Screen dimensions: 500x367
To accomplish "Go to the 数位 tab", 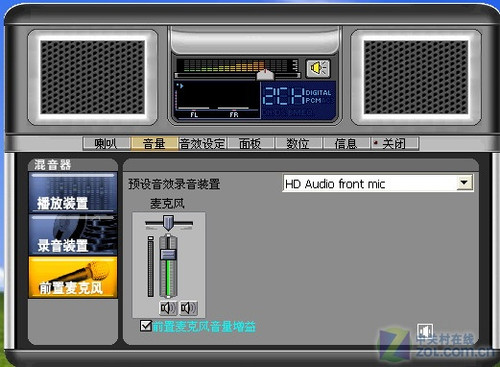I will click(298, 144).
